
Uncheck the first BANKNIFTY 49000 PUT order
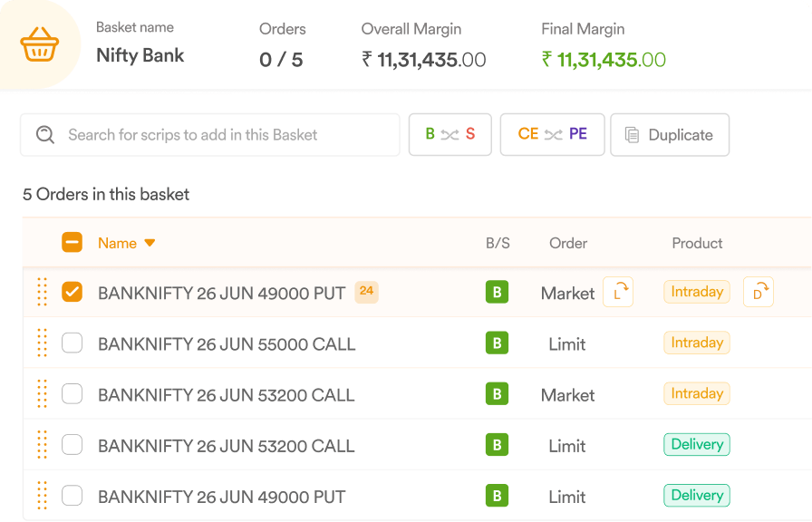coord(72,292)
